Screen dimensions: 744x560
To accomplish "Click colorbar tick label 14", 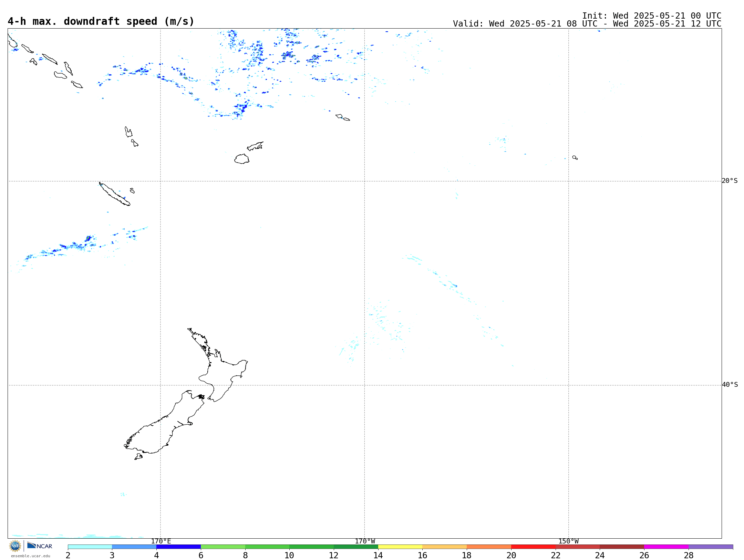I will [x=378, y=556].
